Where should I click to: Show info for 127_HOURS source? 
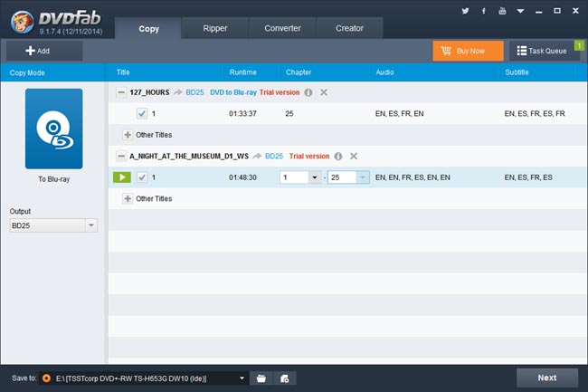308,92
